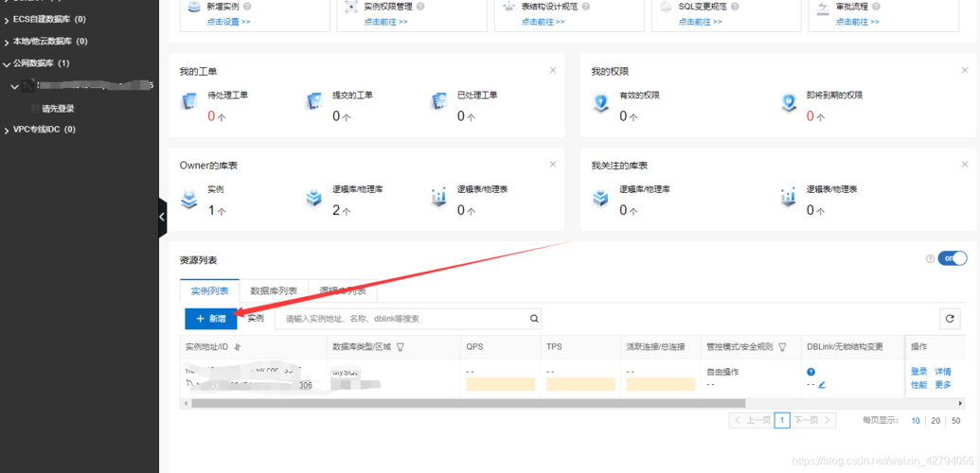This screenshot has width=980, height=473.
Task: Sort by 实例地址/ID column arrow
Action: coord(237,347)
